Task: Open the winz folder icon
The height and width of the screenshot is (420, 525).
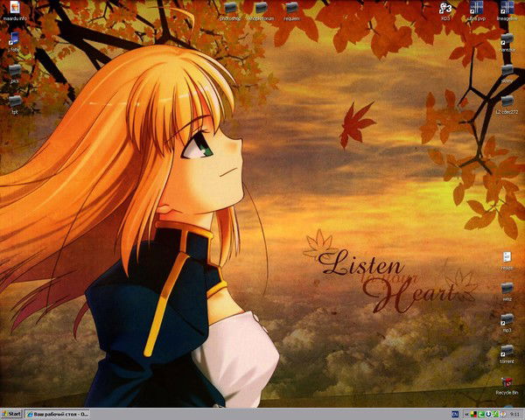Action: (507, 289)
